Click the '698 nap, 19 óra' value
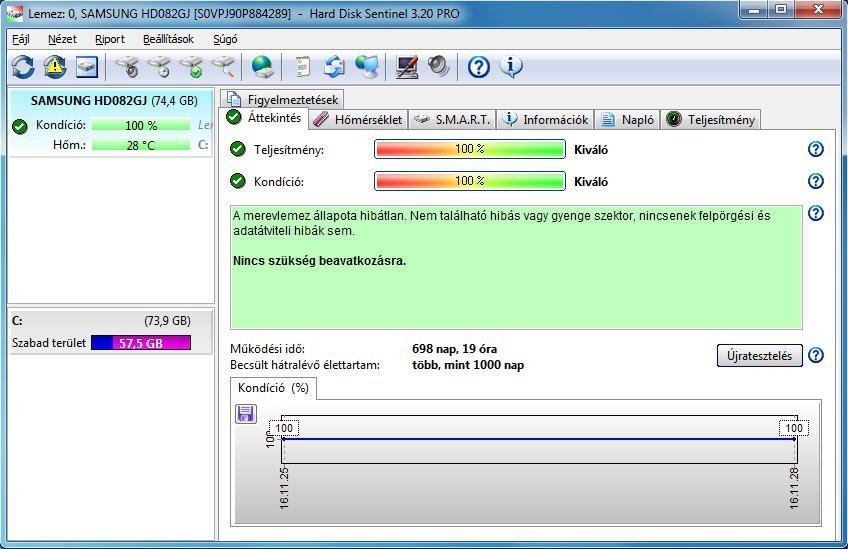 pyautogui.click(x=454, y=349)
